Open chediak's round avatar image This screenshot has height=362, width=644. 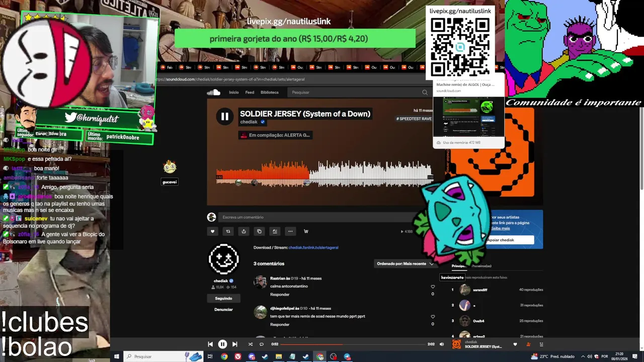(x=223, y=259)
